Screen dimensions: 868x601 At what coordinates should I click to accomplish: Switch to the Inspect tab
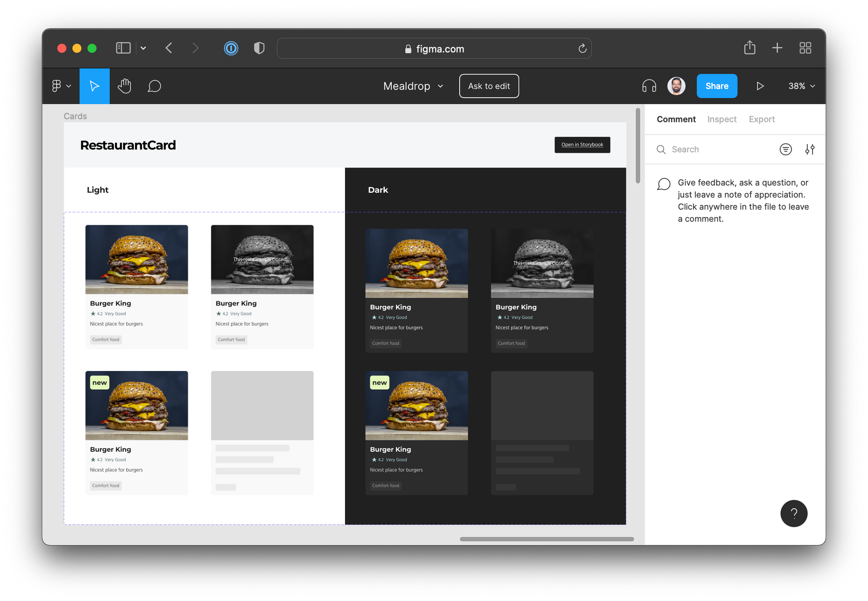tap(722, 119)
